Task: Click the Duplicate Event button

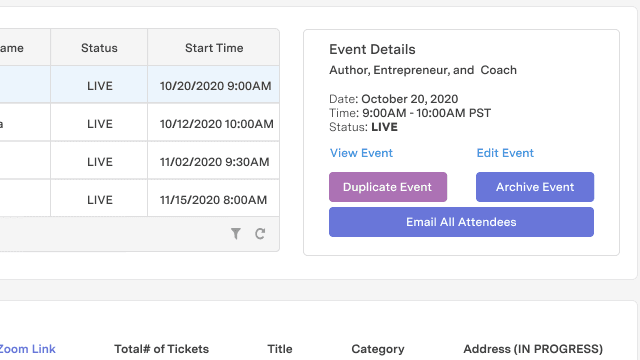Action: click(x=388, y=187)
